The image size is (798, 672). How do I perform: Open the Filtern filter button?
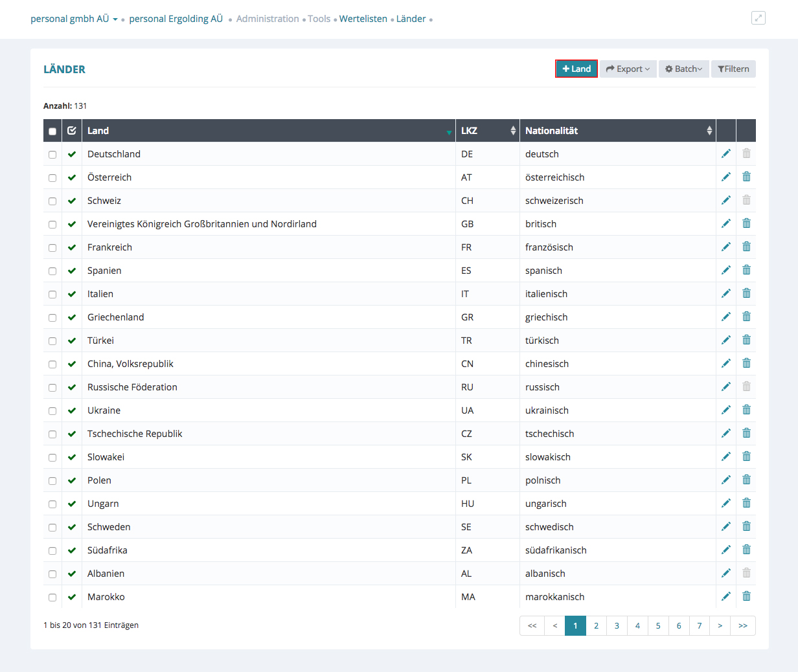pos(733,69)
